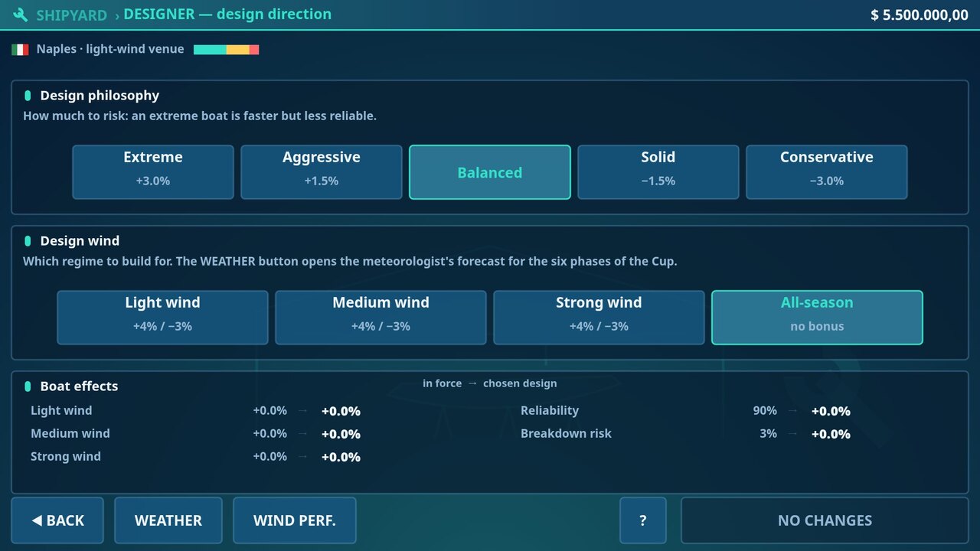Screen dimensions: 980x551
Task: Pick the Solid −1.5% philosophy option
Action: (x=658, y=172)
